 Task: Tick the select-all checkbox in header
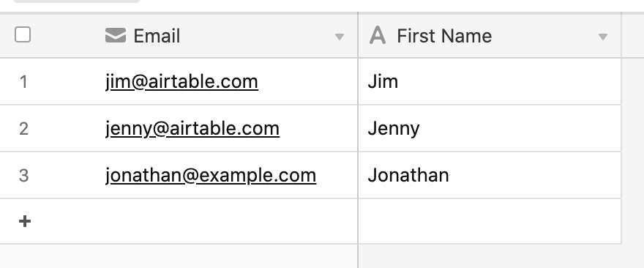(x=23, y=34)
